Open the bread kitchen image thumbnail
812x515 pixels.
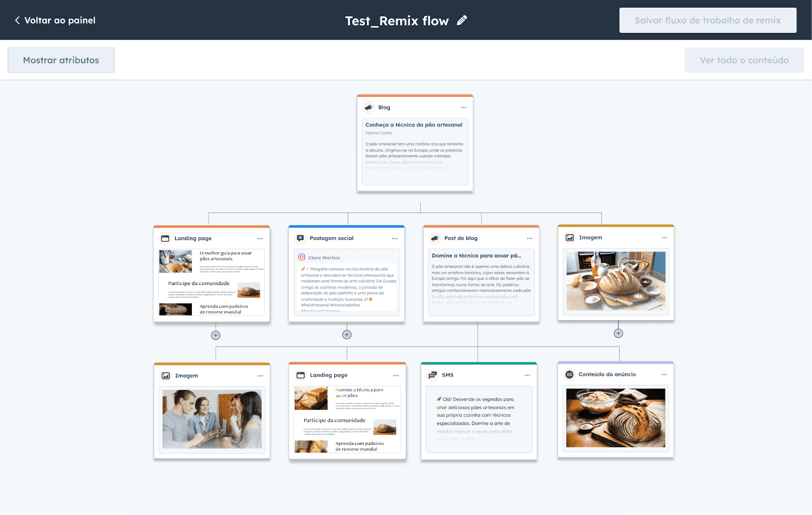click(x=616, y=281)
